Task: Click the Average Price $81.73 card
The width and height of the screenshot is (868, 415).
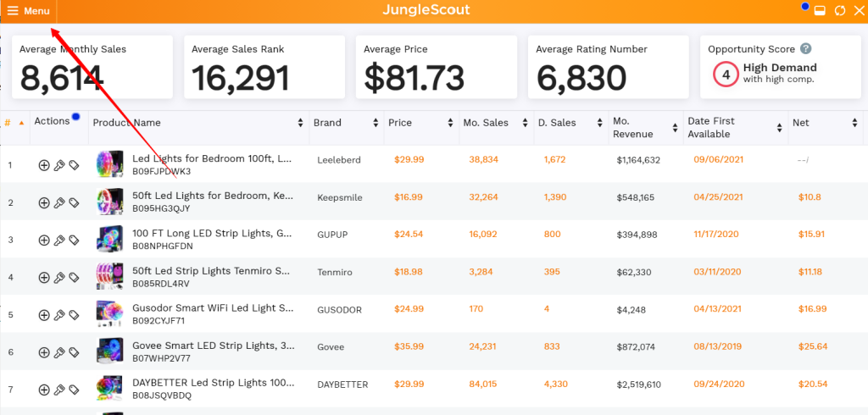Action: tap(437, 68)
